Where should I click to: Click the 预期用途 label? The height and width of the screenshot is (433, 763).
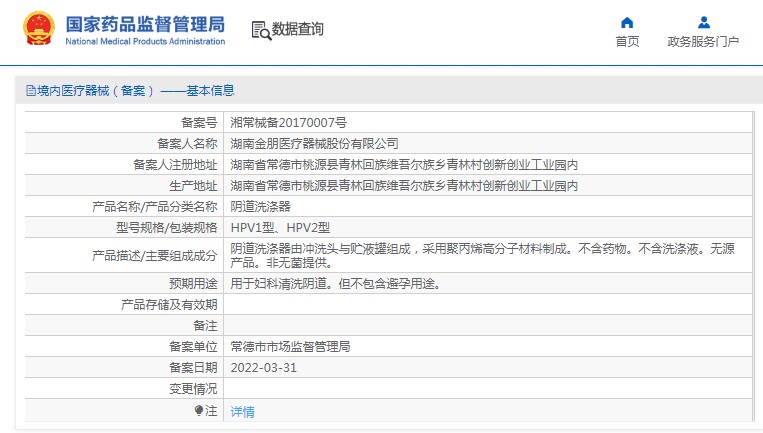click(x=193, y=284)
